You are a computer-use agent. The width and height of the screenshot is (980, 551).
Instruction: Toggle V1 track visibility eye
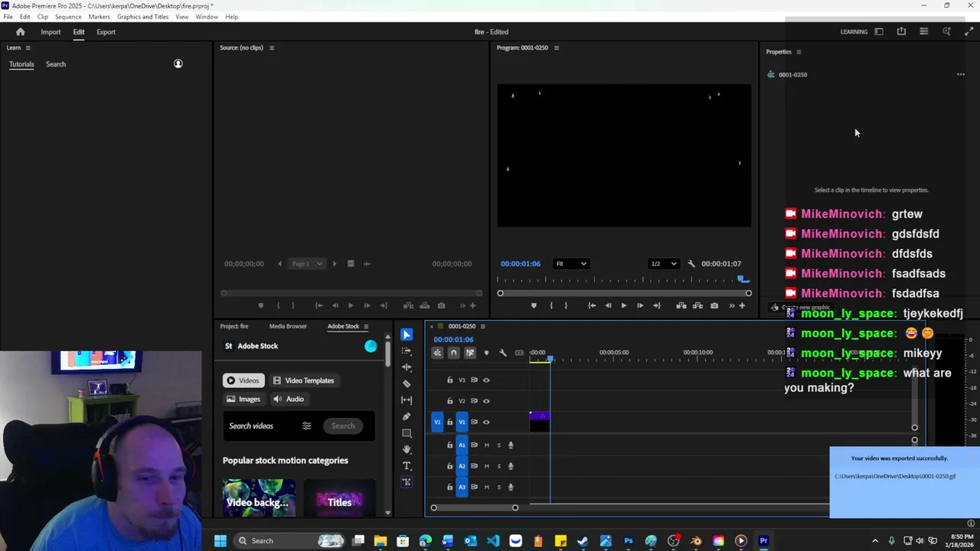click(486, 422)
